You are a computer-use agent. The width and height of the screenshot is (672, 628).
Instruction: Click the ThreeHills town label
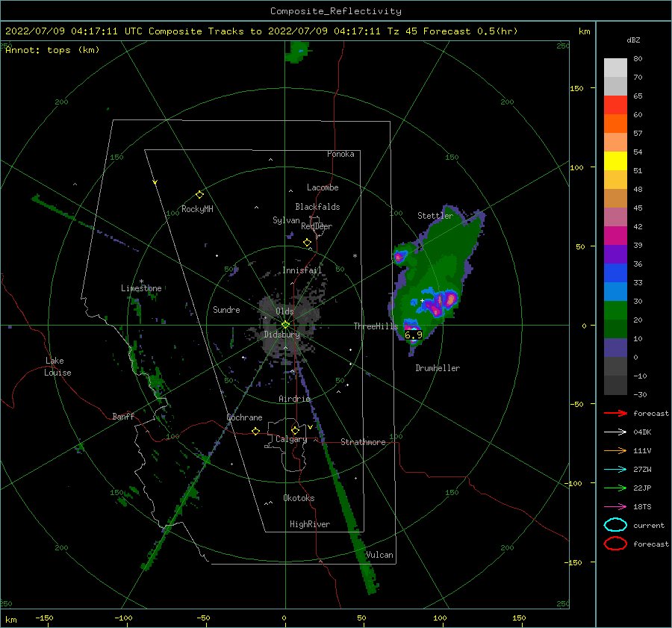[376, 326]
